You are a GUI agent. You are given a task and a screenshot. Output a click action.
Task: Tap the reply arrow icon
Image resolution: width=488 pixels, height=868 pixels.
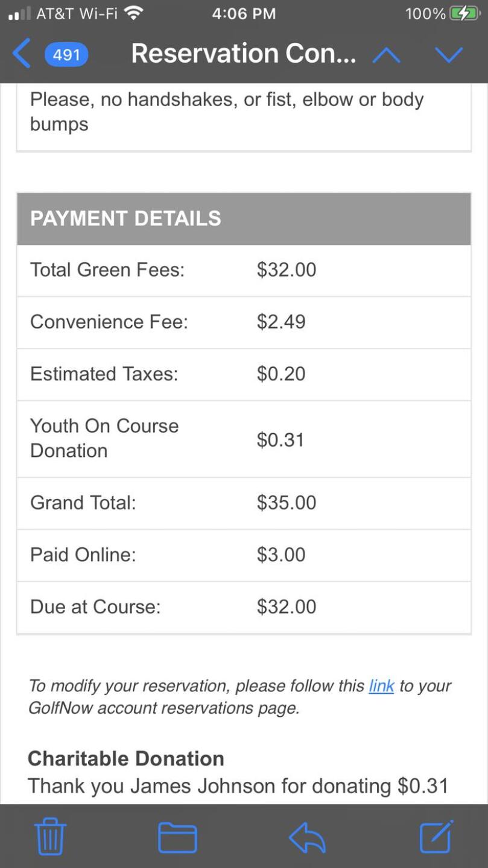[307, 837]
